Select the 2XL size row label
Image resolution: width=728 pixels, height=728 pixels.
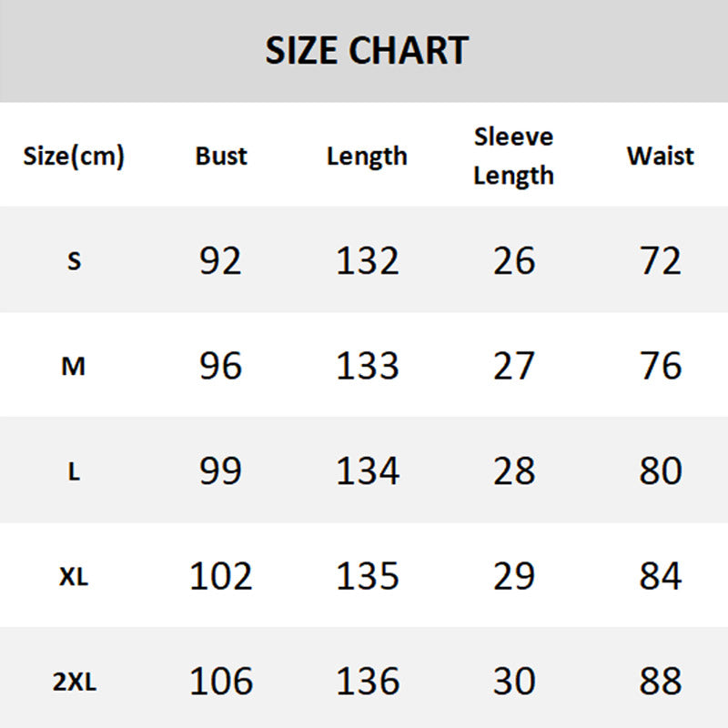pyautogui.click(x=74, y=682)
